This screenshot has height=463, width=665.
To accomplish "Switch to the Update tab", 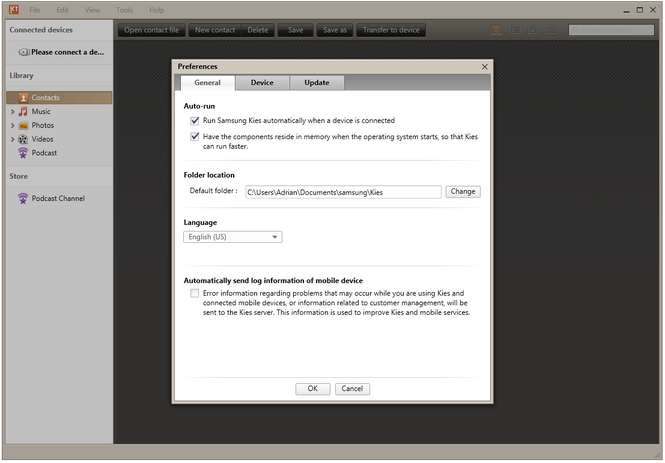I will (x=317, y=83).
